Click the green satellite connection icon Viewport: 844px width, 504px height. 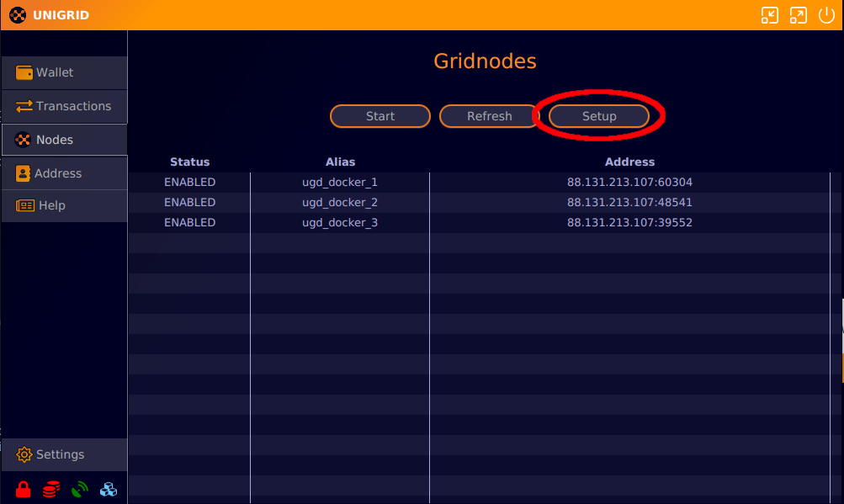coord(80,489)
